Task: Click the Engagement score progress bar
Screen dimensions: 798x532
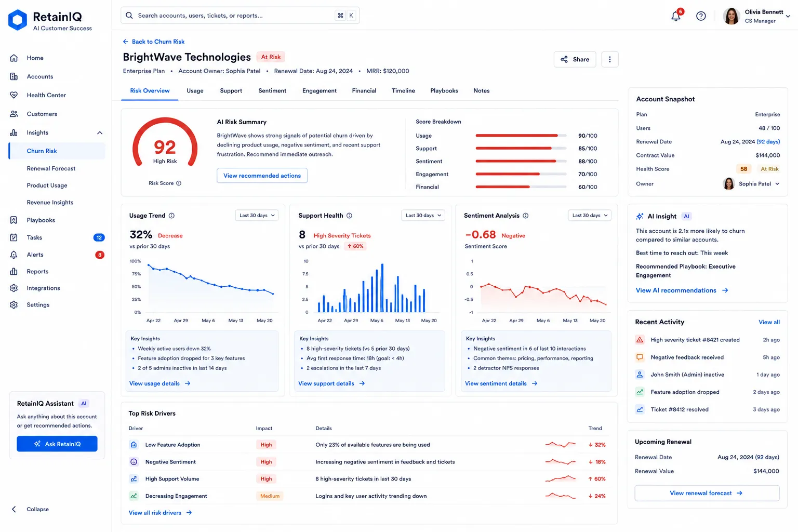Action: (521, 174)
